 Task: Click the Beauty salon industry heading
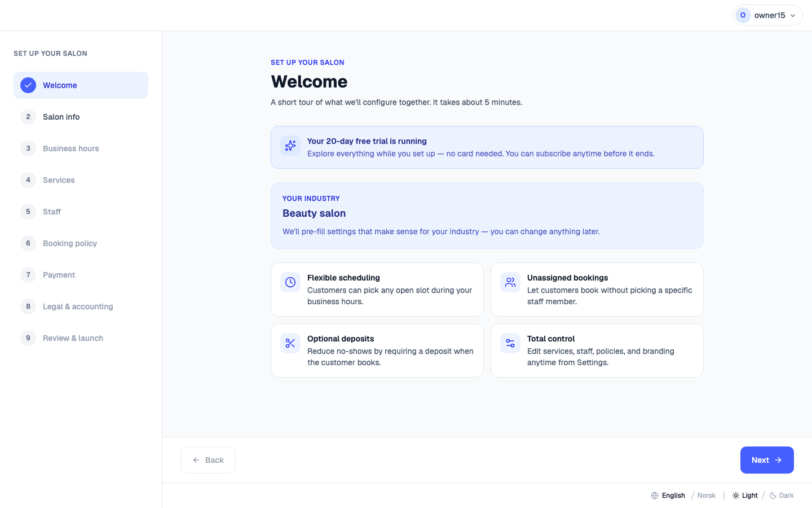(314, 213)
